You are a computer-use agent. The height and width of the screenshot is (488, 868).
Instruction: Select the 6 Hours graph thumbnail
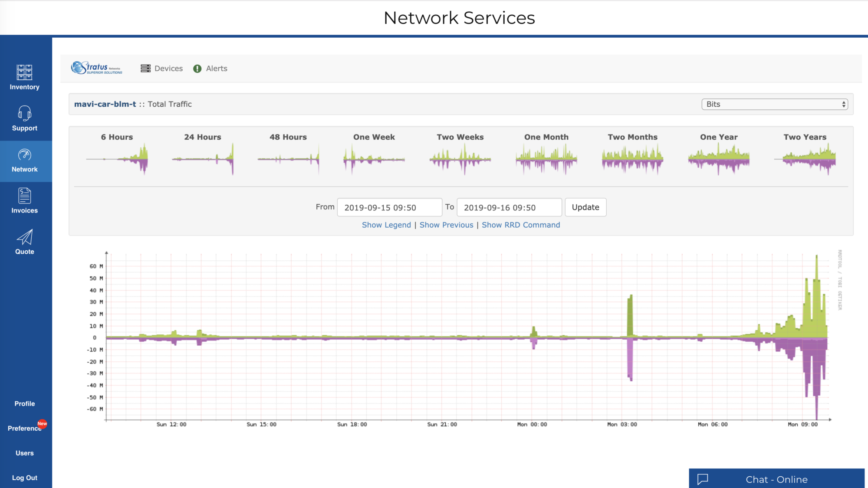click(x=117, y=159)
